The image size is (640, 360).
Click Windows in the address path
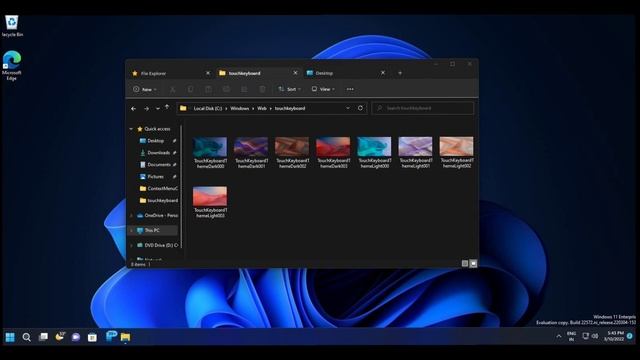coord(240,109)
